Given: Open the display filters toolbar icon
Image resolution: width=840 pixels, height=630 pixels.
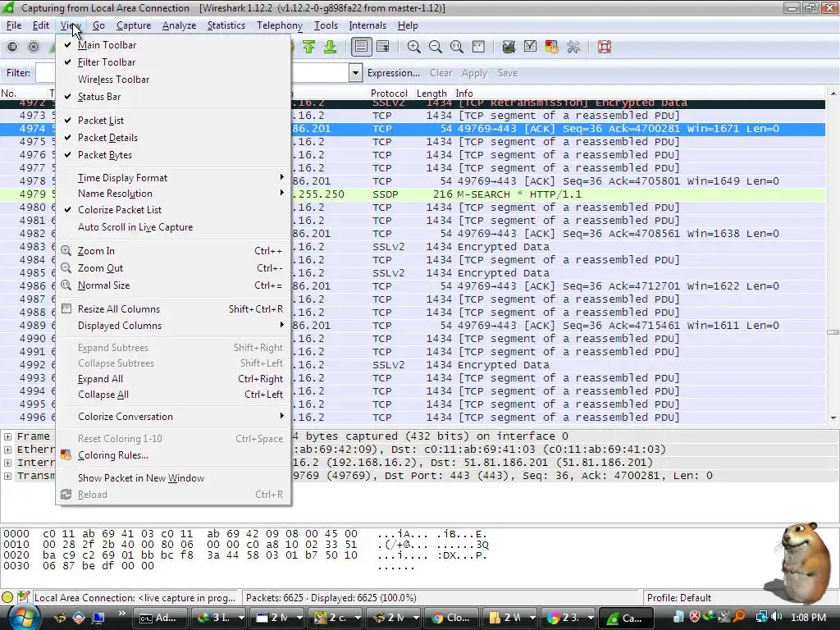Looking at the screenshot, I should point(531,47).
